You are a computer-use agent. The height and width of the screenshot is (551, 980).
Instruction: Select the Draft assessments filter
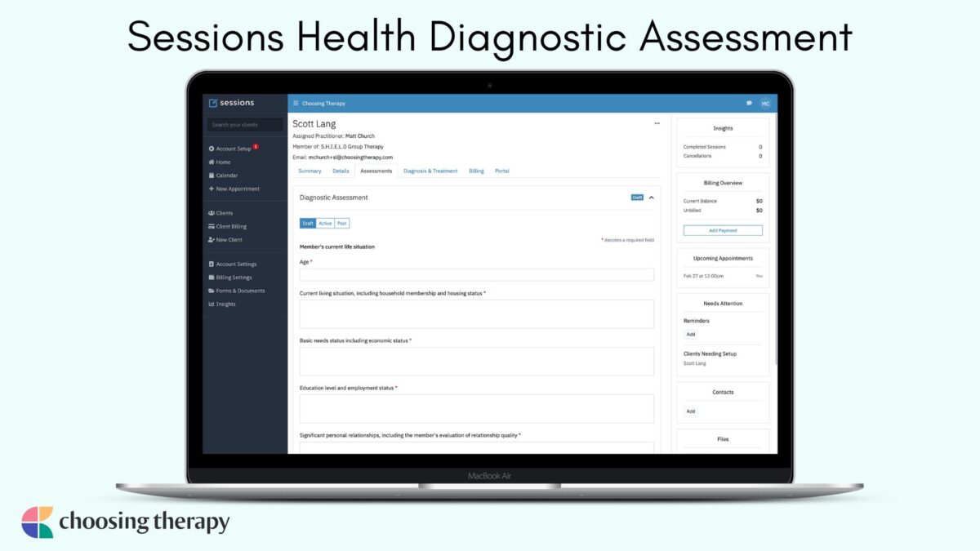tap(308, 222)
